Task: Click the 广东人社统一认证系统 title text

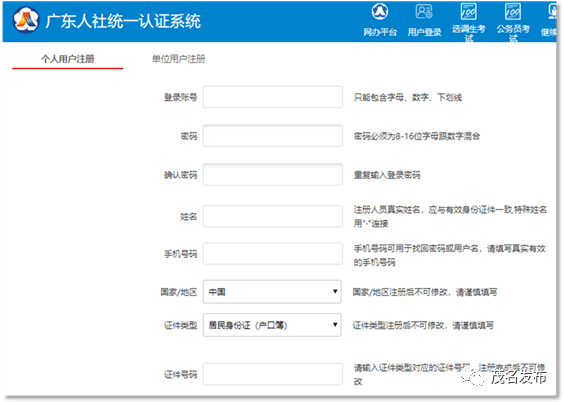Action: pyautogui.click(x=123, y=21)
